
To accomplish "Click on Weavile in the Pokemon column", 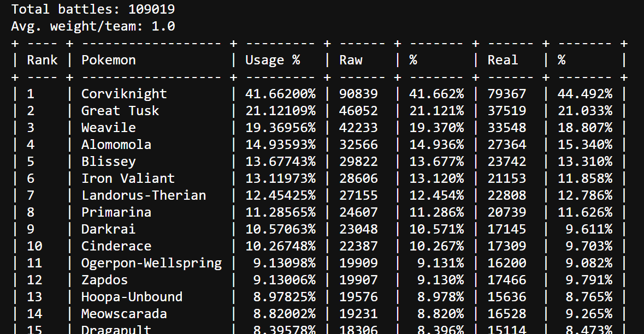I will click(x=108, y=128).
